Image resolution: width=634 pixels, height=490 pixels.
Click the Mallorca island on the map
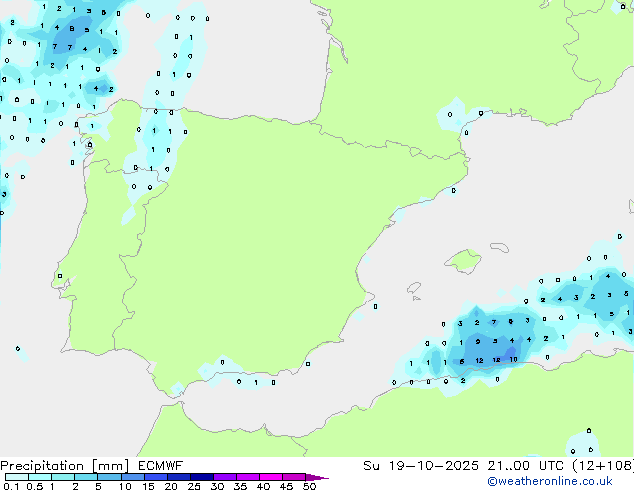(x=463, y=261)
